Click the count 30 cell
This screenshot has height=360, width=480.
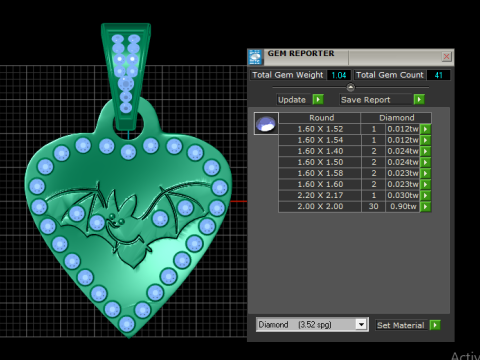[x=374, y=206]
